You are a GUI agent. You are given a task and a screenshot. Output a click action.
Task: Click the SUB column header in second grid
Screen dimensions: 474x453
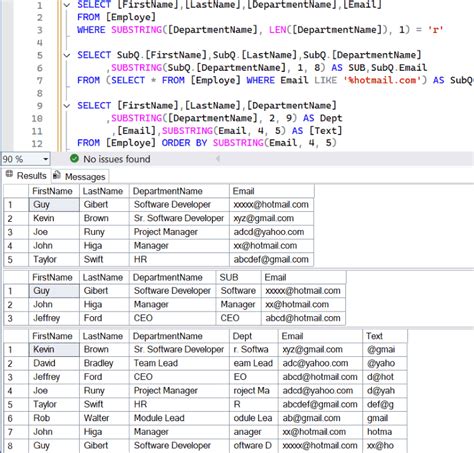[239, 277]
